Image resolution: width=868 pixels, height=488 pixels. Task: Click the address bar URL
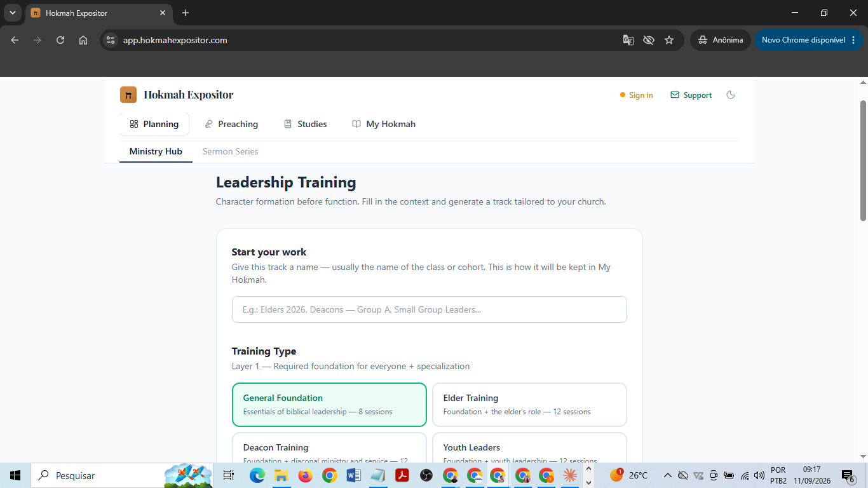pos(175,40)
